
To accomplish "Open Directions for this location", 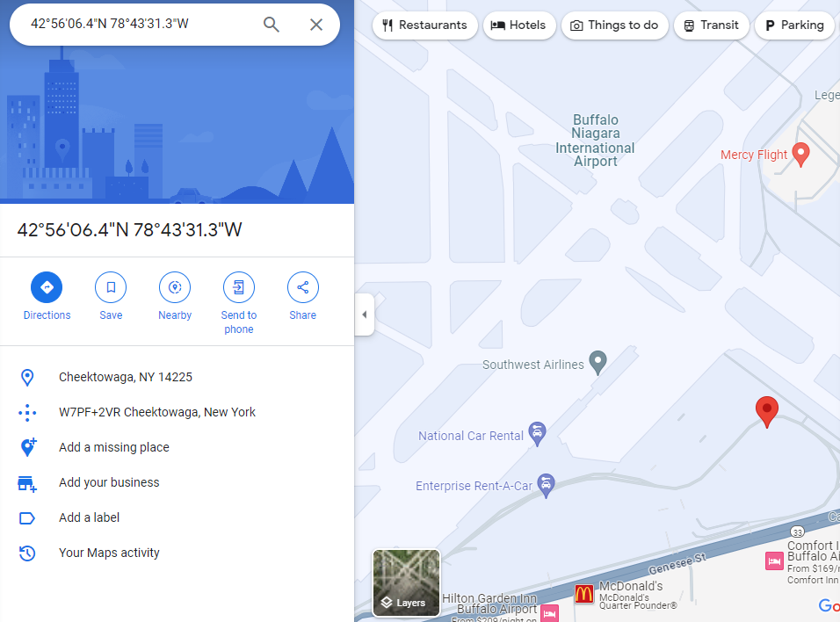I will pos(47,296).
